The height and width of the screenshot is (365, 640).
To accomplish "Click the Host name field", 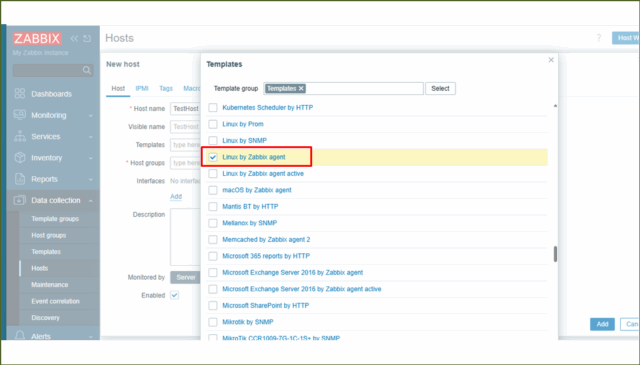I will tap(186, 109).
